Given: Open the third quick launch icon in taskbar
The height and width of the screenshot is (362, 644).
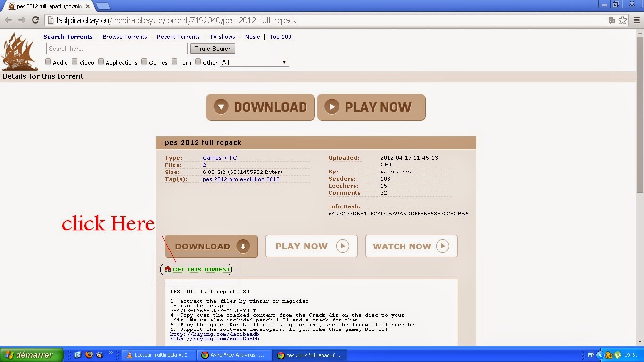Looking at the screenshot, I should (x=99, y=355).
